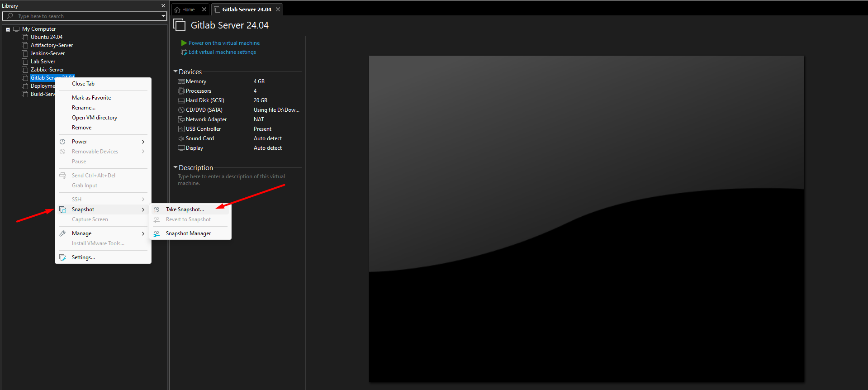Click the Snapshot Manager icon
This screenshot has height=390, width=868.
tap(157, 233)
